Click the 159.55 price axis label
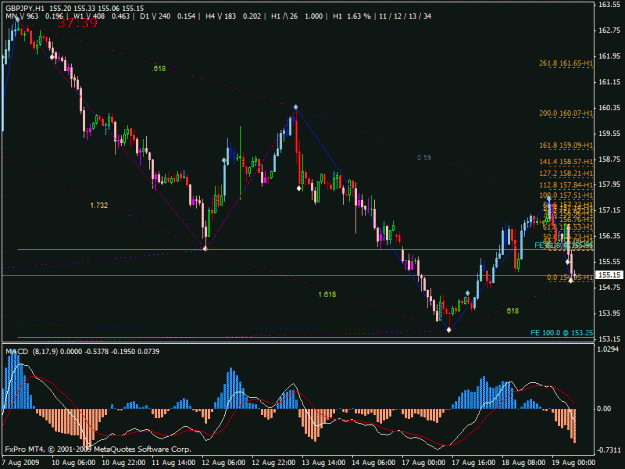 (x=609, y=133)
